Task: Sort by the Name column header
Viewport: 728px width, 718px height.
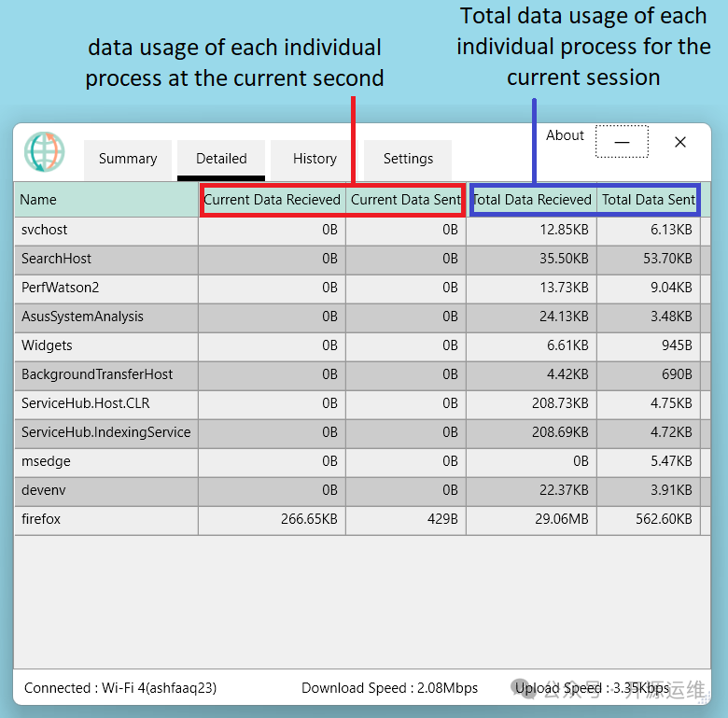Action: 106,200
